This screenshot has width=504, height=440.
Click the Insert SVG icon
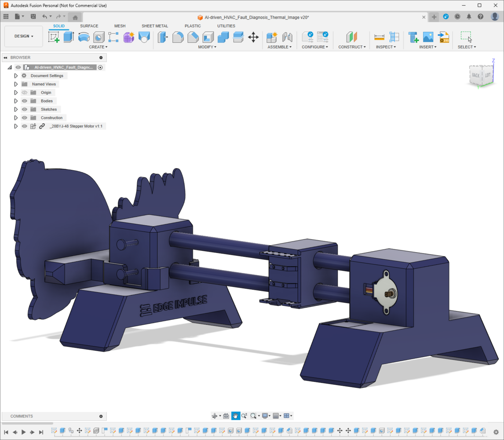[443, 37]
